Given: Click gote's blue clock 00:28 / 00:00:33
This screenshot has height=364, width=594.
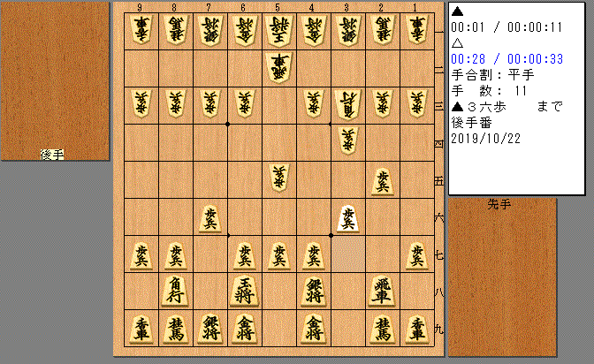Looking at the screenshot, I should (x=506, y=59).
